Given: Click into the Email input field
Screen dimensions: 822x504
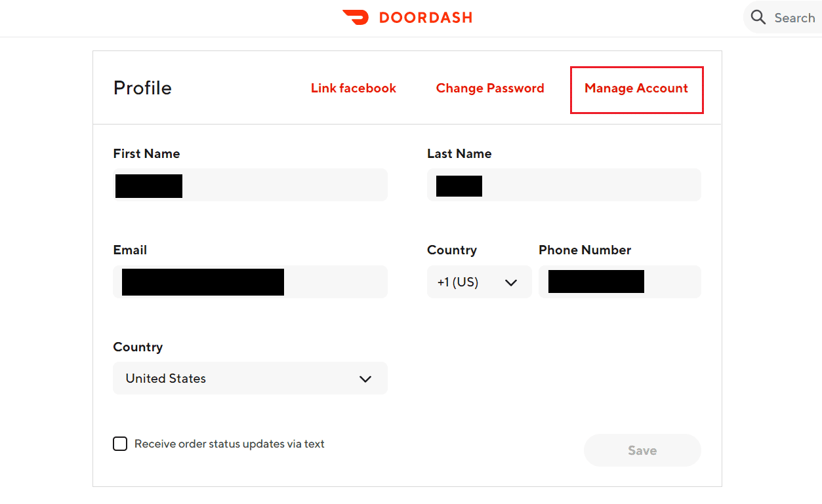Looking at the screenshot, I should (250, 282).
